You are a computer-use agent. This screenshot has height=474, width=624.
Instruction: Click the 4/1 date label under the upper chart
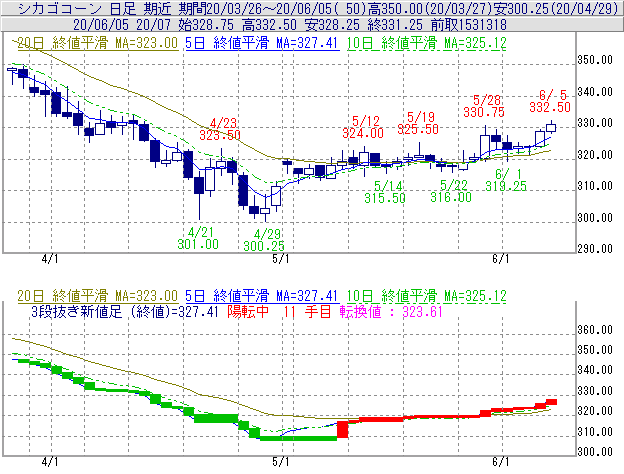[x=50, y=259]
